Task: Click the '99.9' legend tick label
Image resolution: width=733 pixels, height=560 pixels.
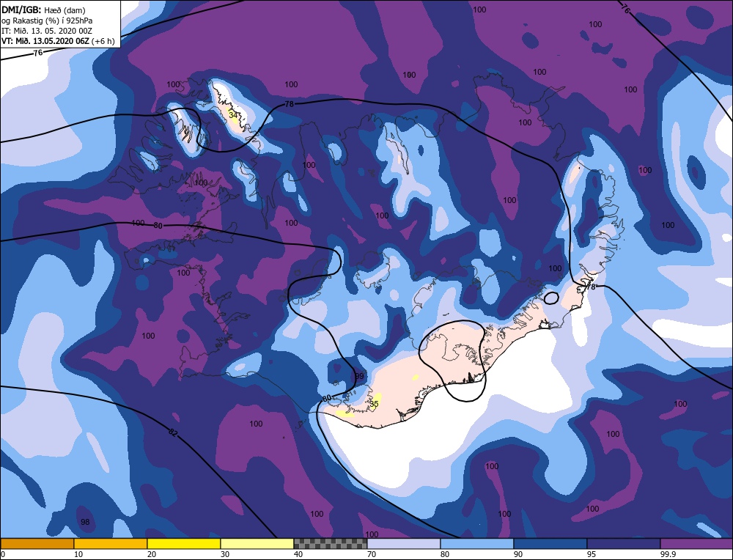Action: pos(668,554)
